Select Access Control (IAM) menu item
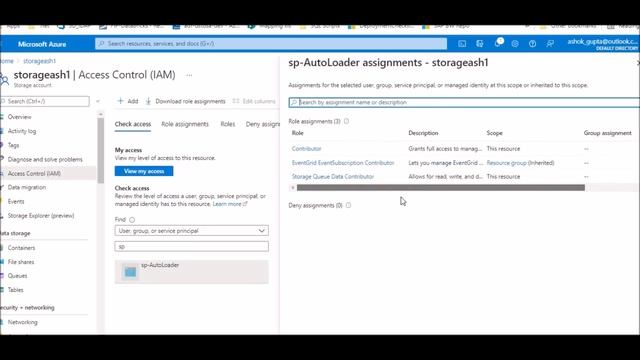 click(x=34, y=173)
